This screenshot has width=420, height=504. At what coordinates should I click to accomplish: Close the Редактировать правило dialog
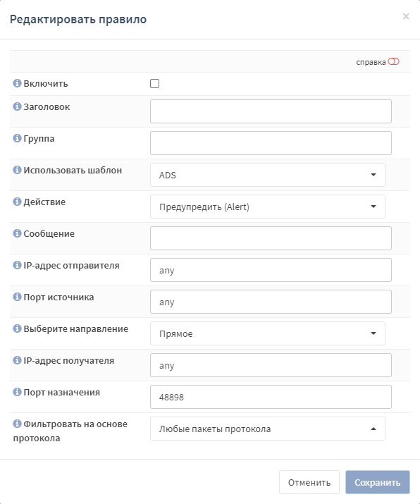[406, 16]
